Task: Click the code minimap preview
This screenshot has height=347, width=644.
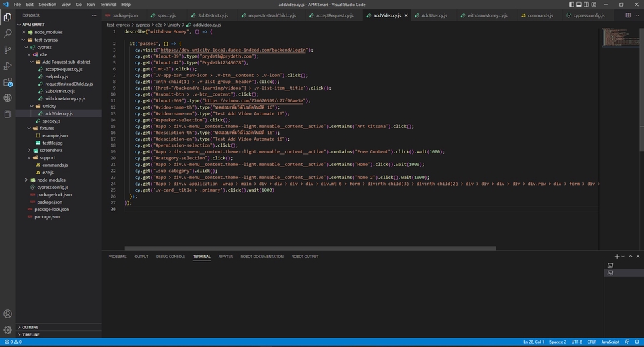Action: click(620, 37)
